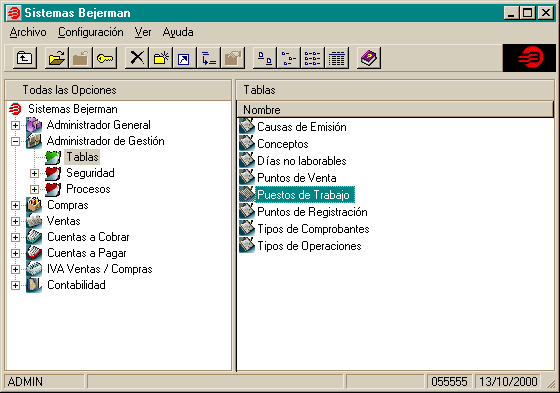Screen dimensions: 560x393
Task: Select Tablas in the tree
Action: point(82,157)
